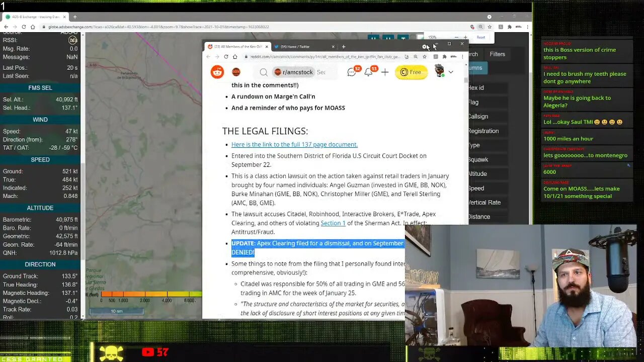Select the Distance column header

(x=479, y=217)
